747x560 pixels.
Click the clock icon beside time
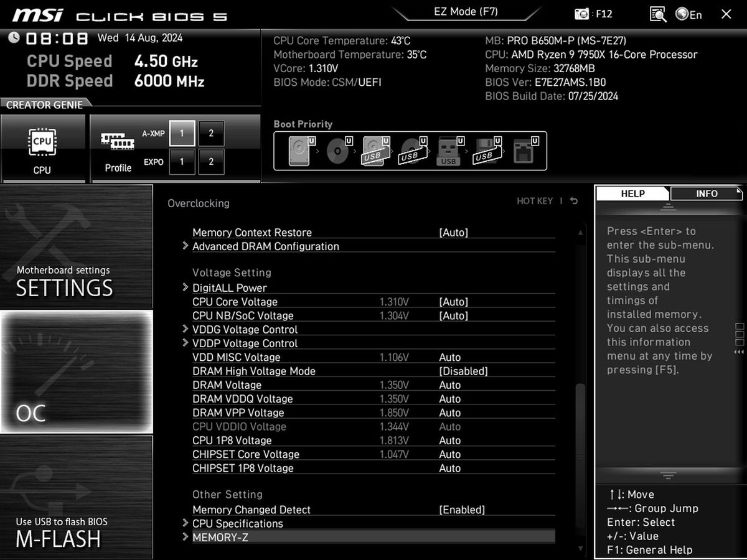coord(14,38)
